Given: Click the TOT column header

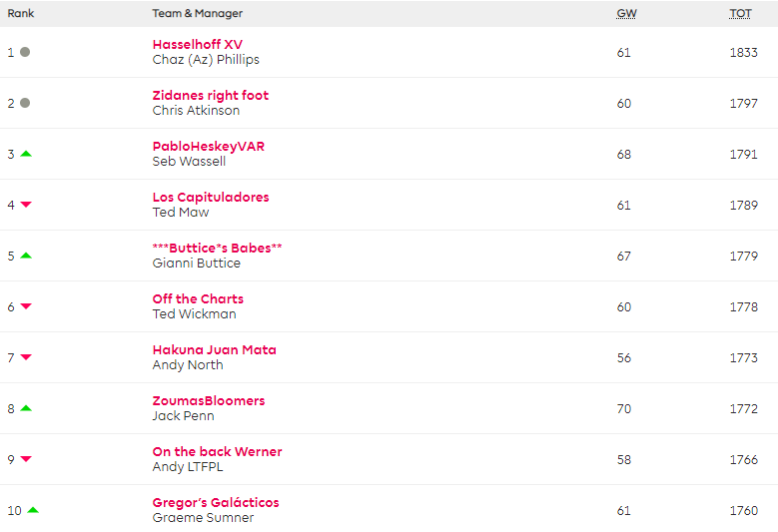Looking at the screenshot, I should [x=740, y=14].
